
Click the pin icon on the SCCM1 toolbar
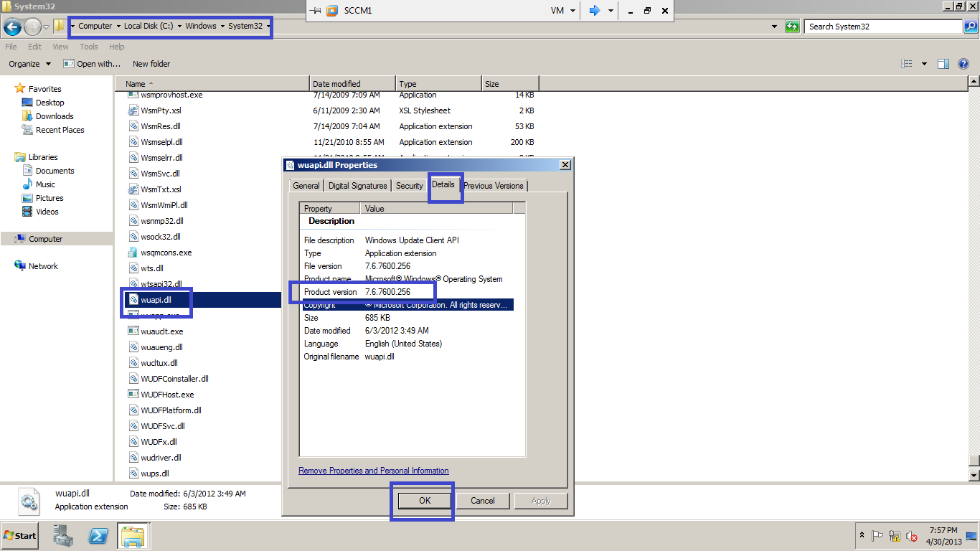point(315,11)
